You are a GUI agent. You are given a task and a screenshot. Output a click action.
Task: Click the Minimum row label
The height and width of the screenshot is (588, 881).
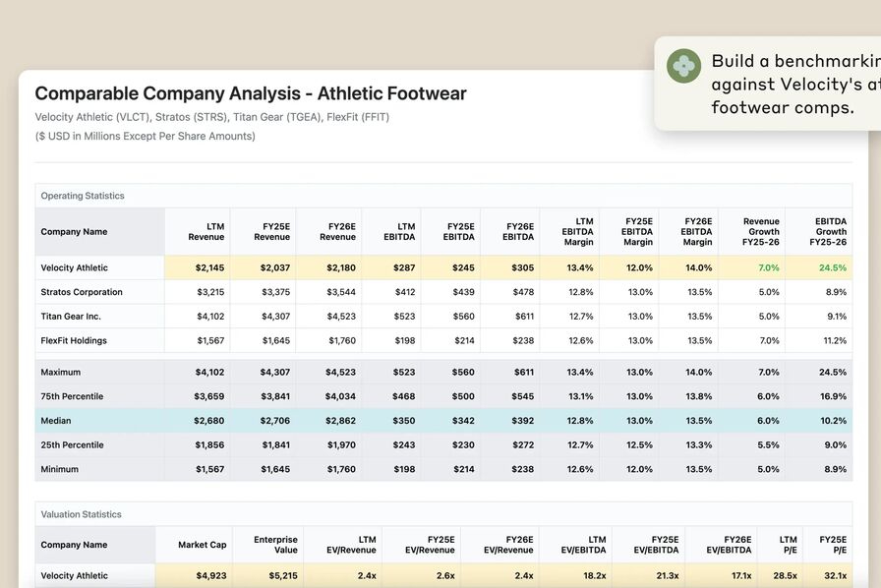click(x=59, y=469)
